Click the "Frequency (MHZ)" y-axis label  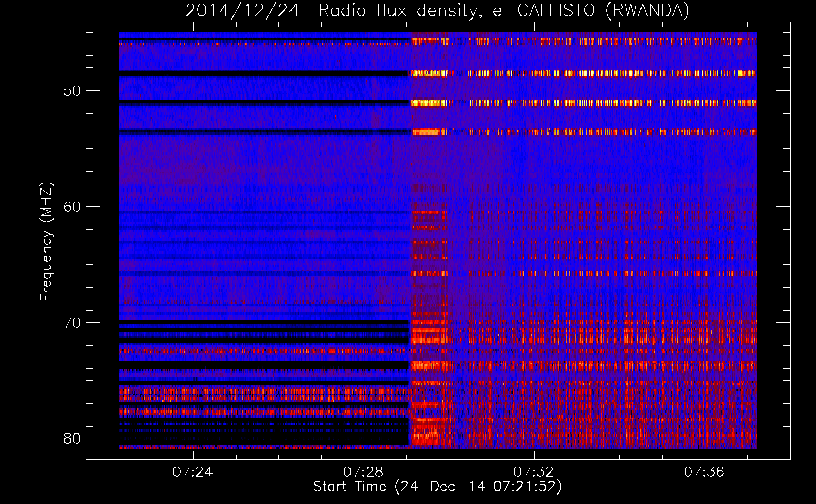pos(46,242)
